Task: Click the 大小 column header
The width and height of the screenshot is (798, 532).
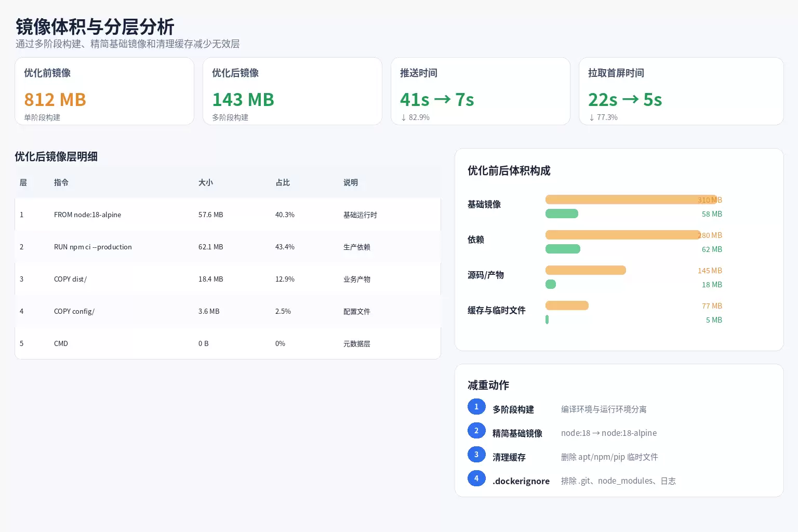Action: (206, 182)
